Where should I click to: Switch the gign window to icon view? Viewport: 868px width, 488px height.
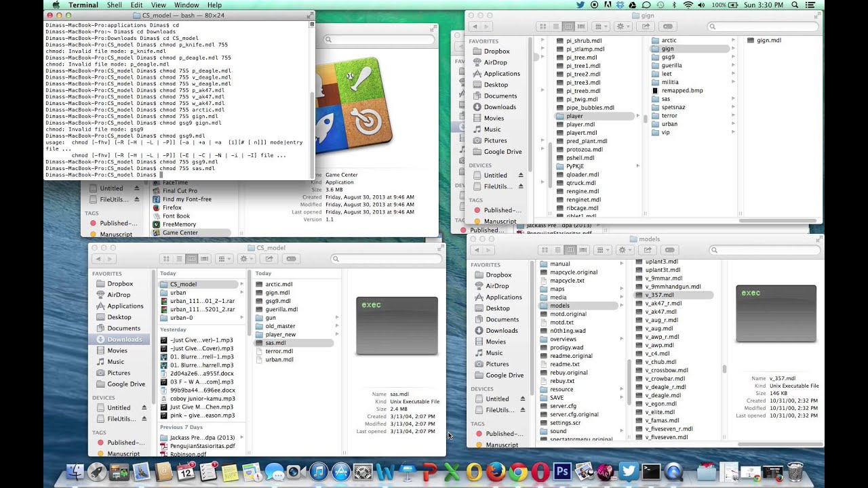[543, 26]
